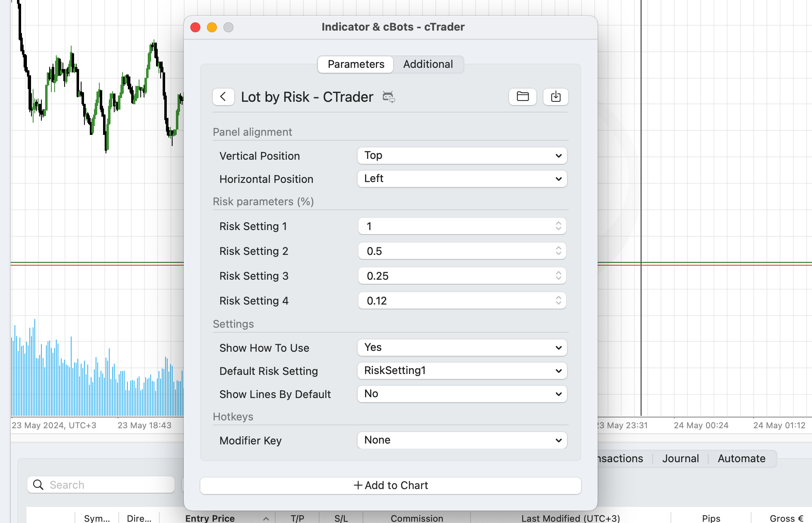This screenshot has height=523, width=812.
Task: Switch to the Parameters tab
Action: 356,64
